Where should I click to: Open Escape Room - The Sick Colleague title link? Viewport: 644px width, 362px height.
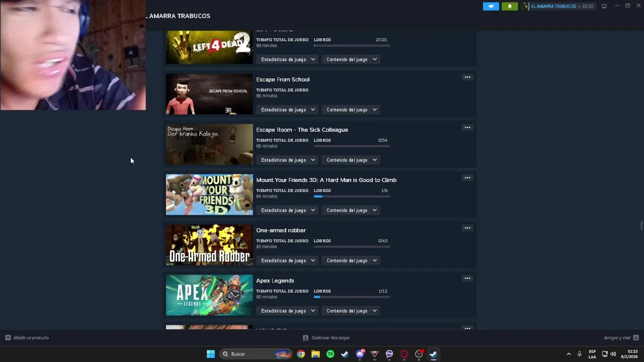[x=302, y=130]
